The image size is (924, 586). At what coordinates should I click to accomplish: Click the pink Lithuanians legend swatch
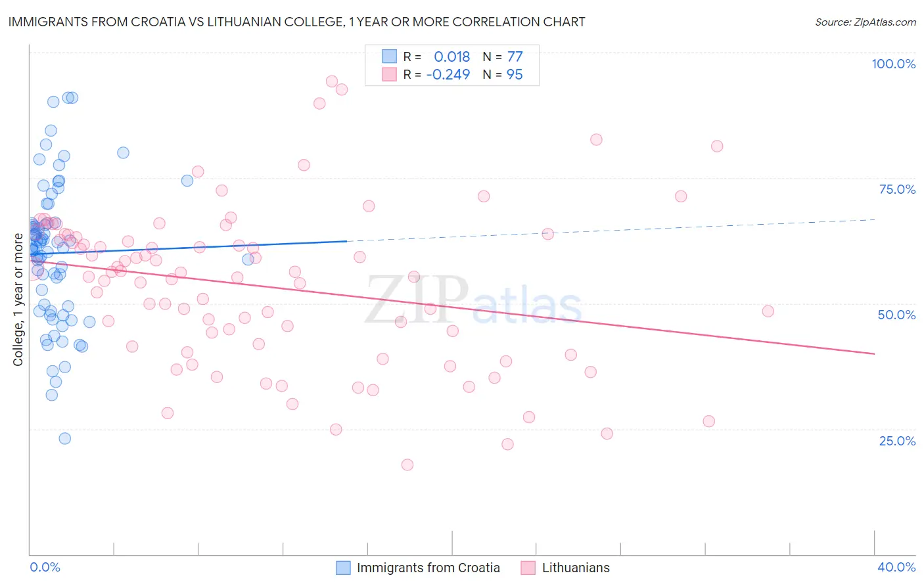pyautogui.click(x=528, y=568)
